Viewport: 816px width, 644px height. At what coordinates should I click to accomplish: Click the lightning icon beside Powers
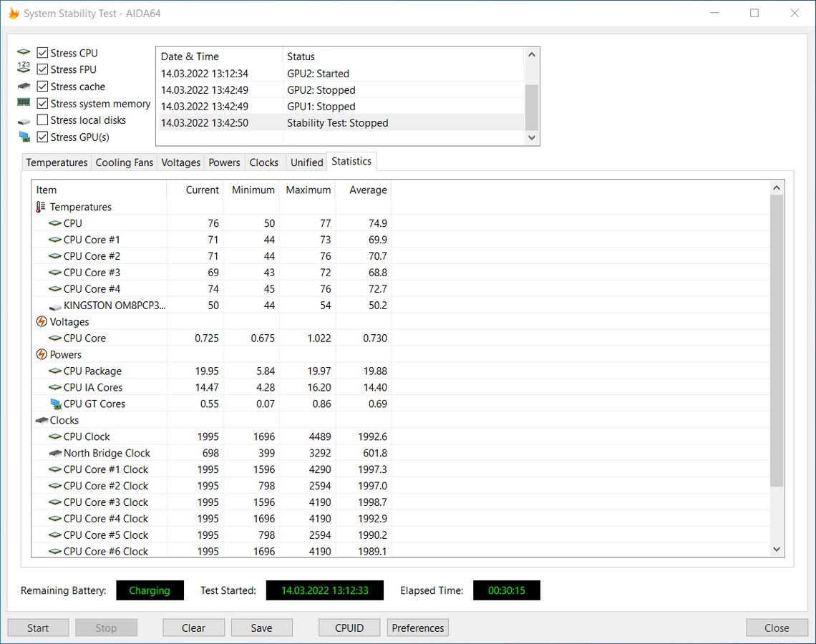pos(42,354)
